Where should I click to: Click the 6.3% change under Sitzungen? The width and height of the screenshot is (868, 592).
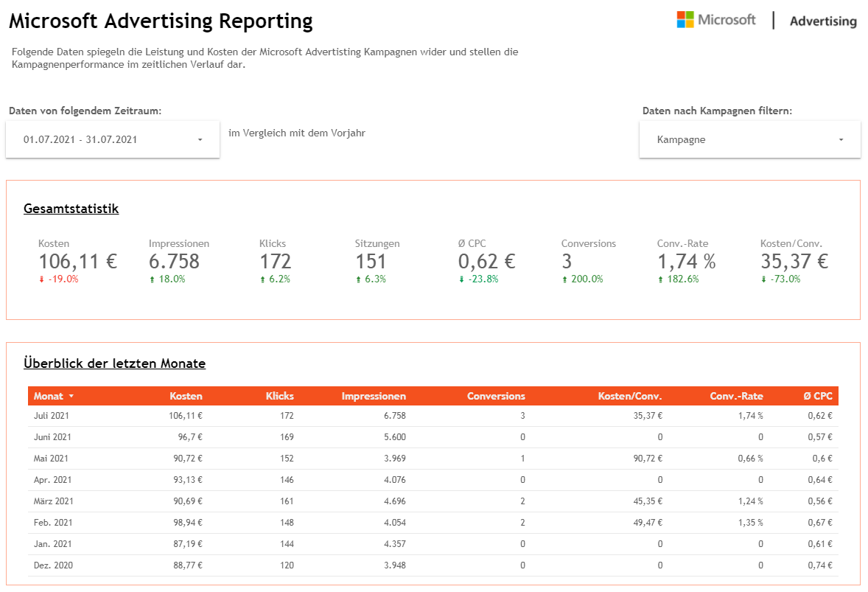[x=371, y=279]
